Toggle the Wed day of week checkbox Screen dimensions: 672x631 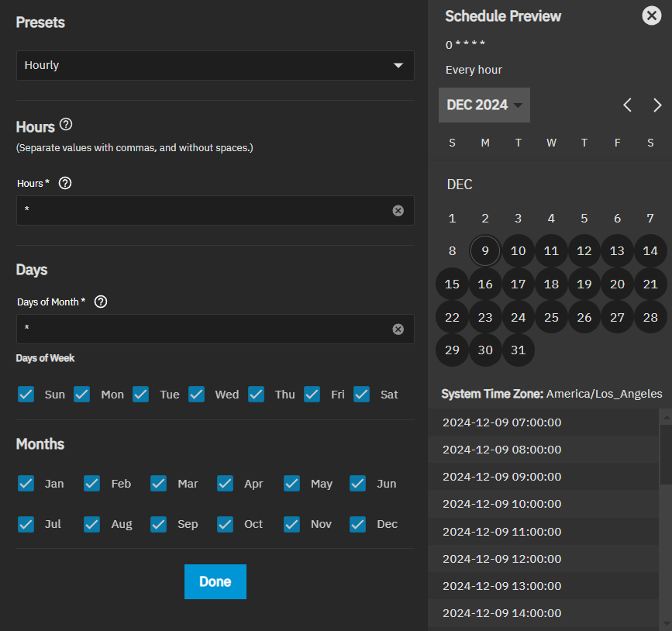(x=197, y=395)
